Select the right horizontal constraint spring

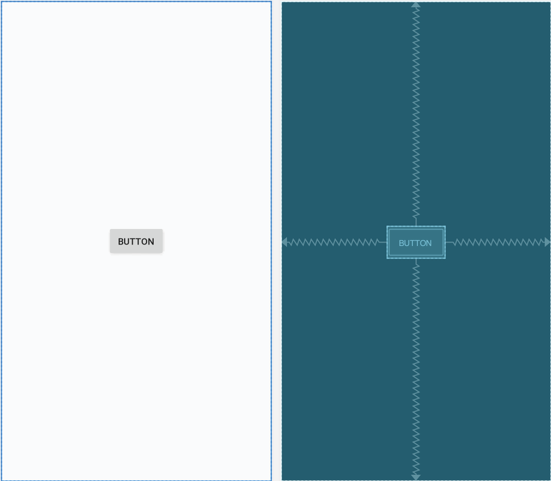coord(499,242)
